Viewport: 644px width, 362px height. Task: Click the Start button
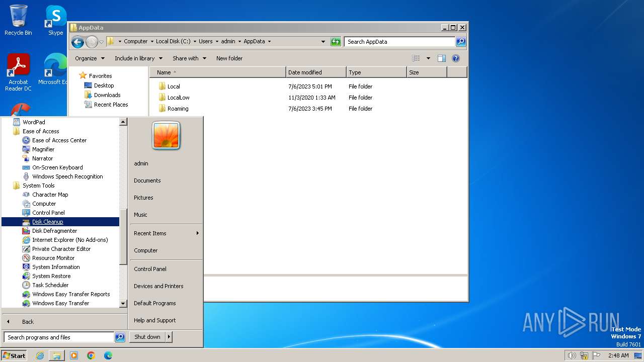[x=14, y=355]
